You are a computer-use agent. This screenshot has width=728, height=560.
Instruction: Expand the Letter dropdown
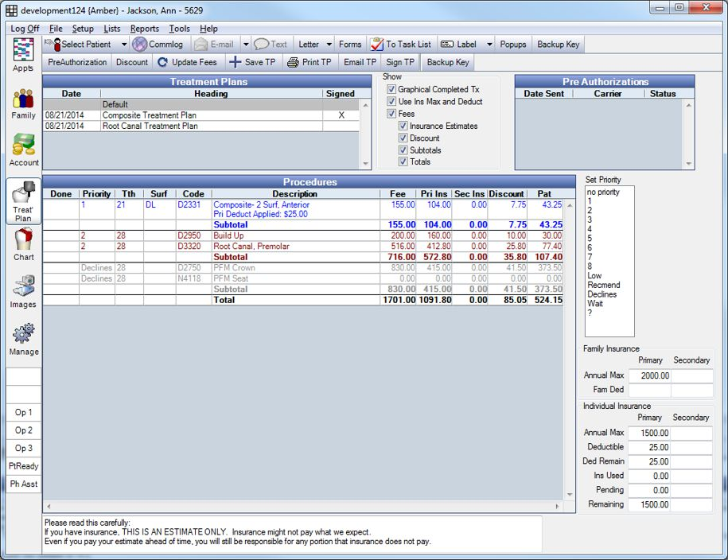coord(328,44)
